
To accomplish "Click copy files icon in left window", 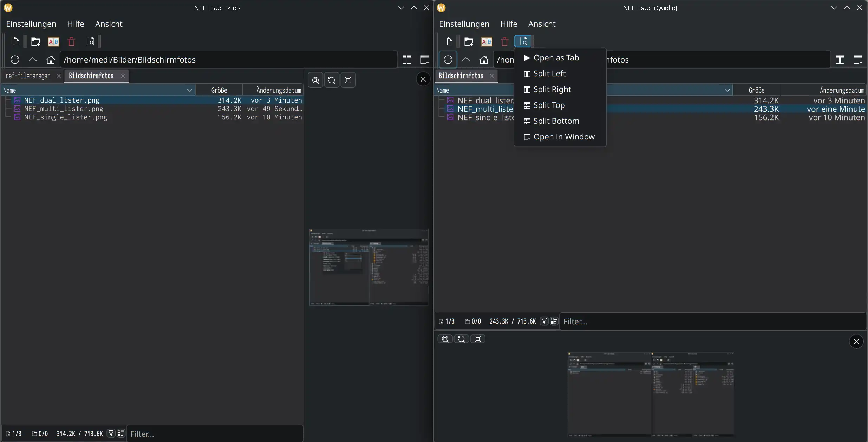I will (15, 41).
